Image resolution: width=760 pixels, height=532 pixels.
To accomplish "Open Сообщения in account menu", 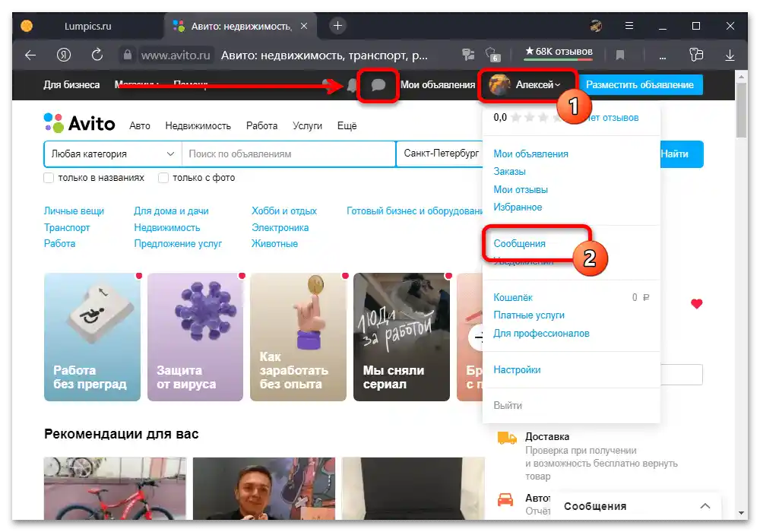I will tap(519, 244).
